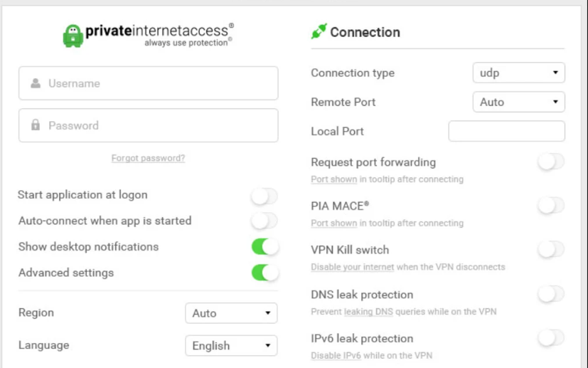This screenshot has width=588, height=368.
Task: Toggle Auto-connect when app is started
Action: click(x=264, y=221)
